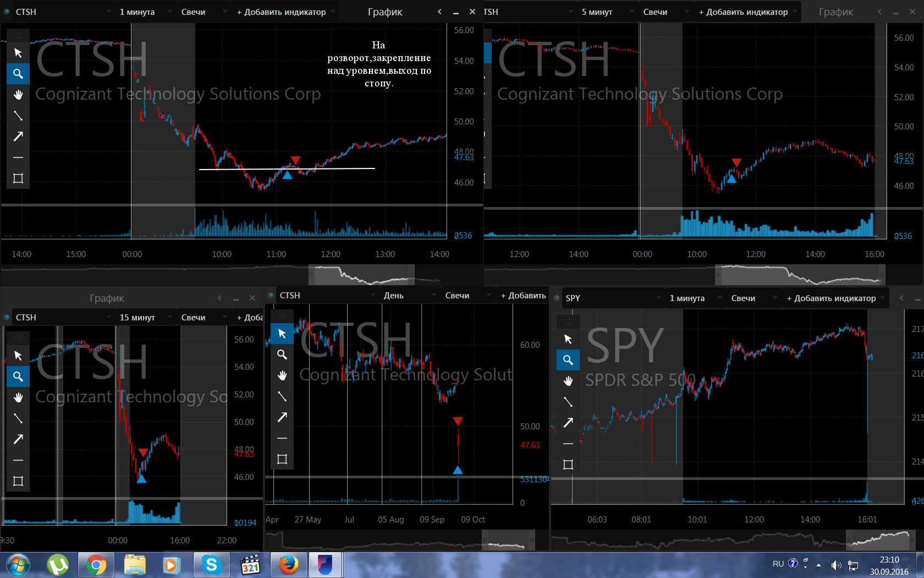
Task: Select the horizontal line tool in CTSH День chart
Action: (282, 438)
